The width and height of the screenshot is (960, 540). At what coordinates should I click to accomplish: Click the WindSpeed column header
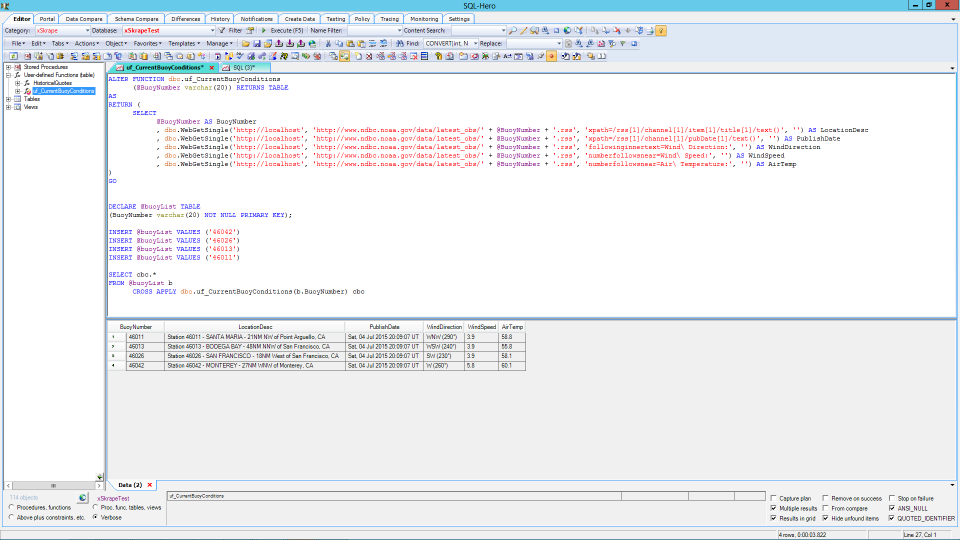pos(482,327)
